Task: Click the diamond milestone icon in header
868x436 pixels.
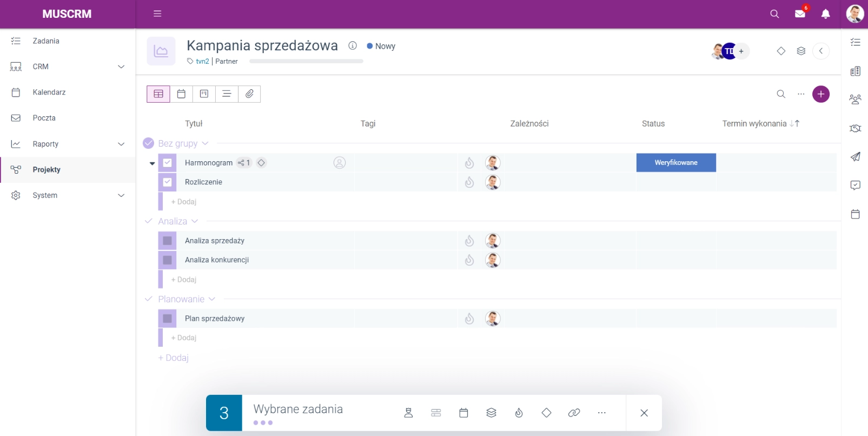Action: tap(781, 51)
